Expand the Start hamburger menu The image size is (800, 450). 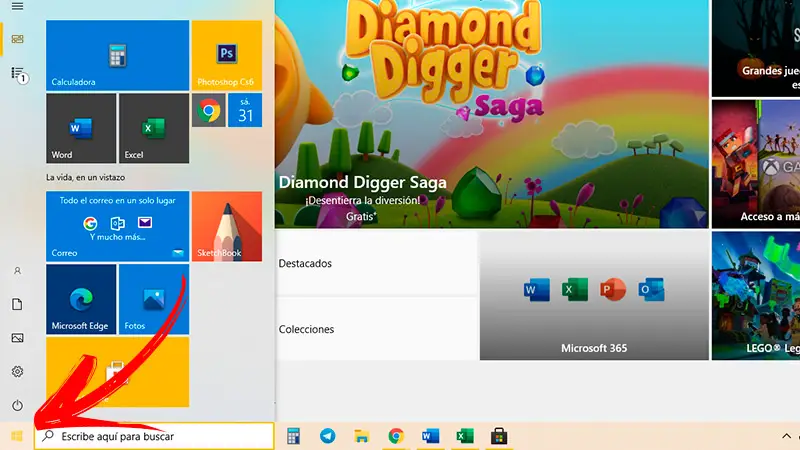(x=17, y=6)
